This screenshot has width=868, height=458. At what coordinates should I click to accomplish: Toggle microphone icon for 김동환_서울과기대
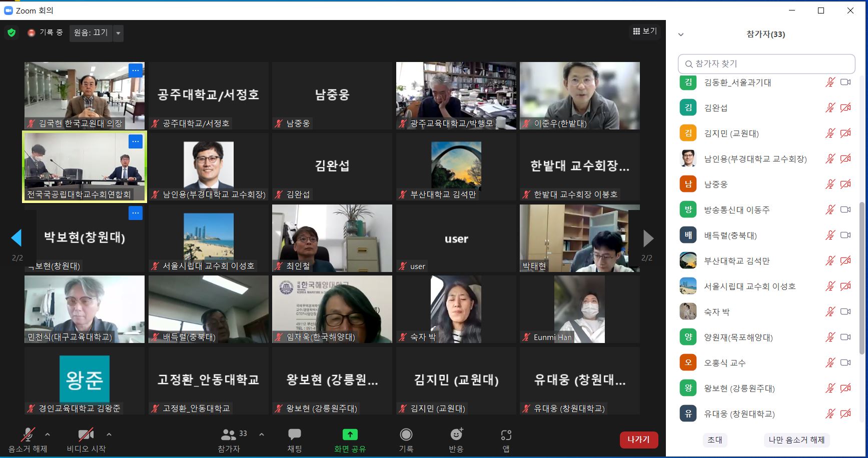click(830, 82)
